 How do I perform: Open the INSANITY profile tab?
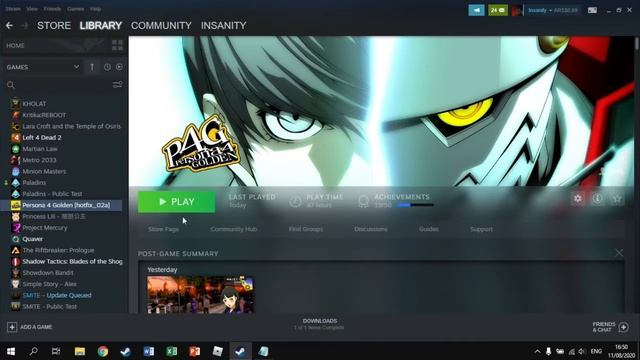pos(223,25)
